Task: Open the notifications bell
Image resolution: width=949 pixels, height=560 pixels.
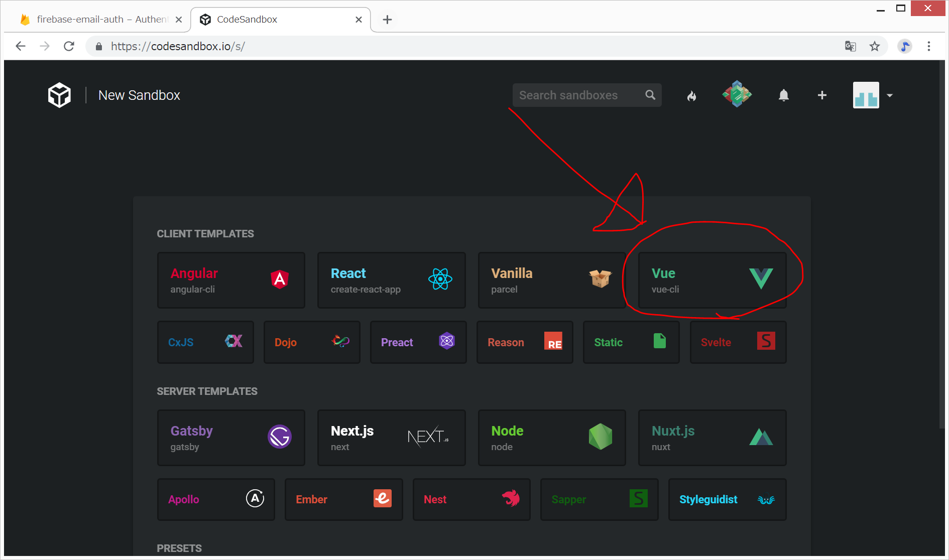Action: 783,95
